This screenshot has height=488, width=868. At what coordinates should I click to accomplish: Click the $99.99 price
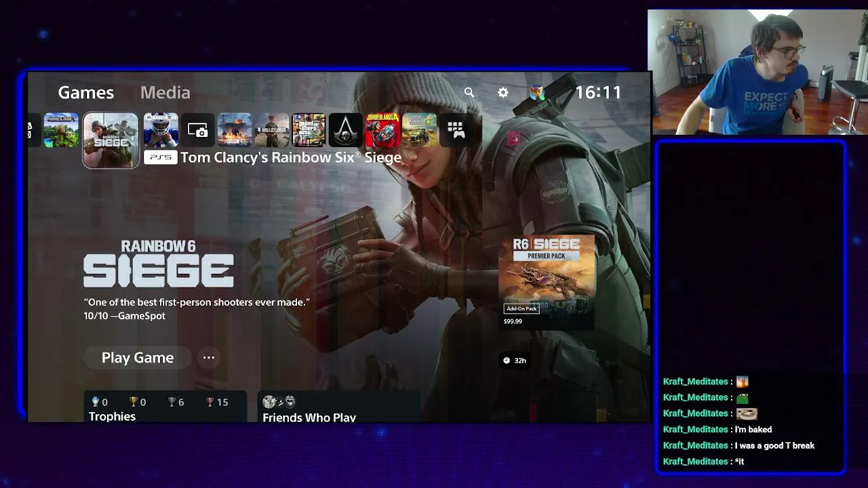click(x=513, y=321)
